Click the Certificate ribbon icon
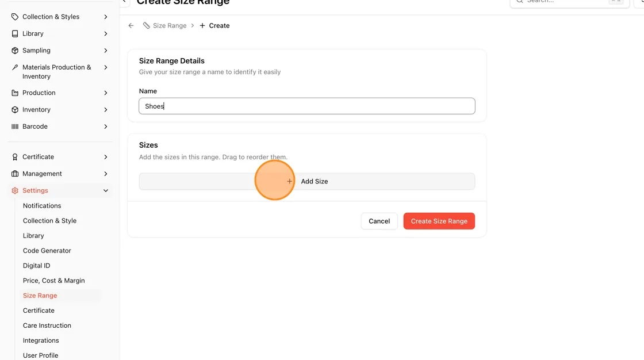This screenshot has height=360, width=644. (x=15, y=157)
